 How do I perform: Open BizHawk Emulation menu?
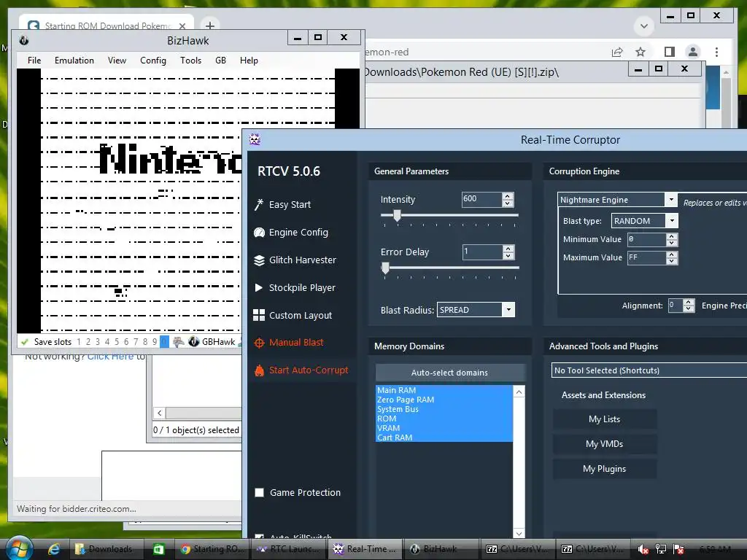click(74, 61)
